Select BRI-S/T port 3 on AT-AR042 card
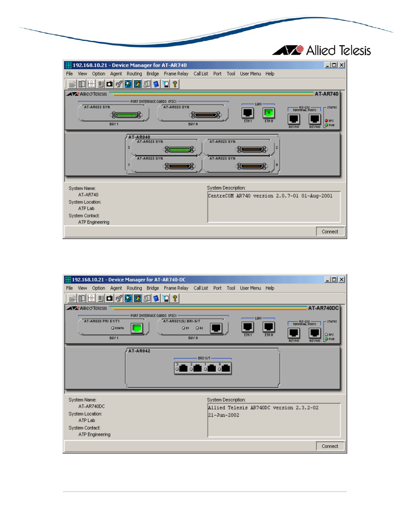The height and width of the screenshot is (532, 411). [x=184, y=368]
